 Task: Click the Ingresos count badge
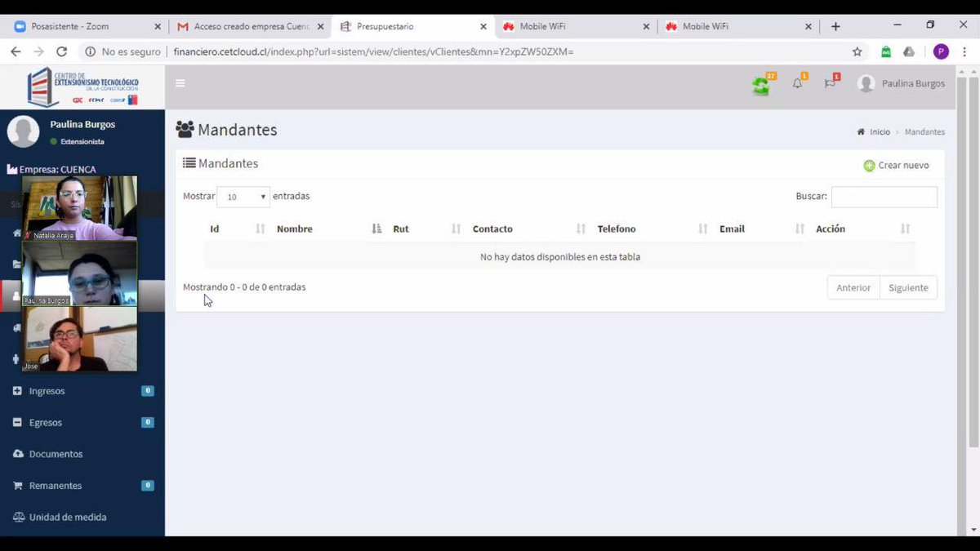click(x=148, y=391)
